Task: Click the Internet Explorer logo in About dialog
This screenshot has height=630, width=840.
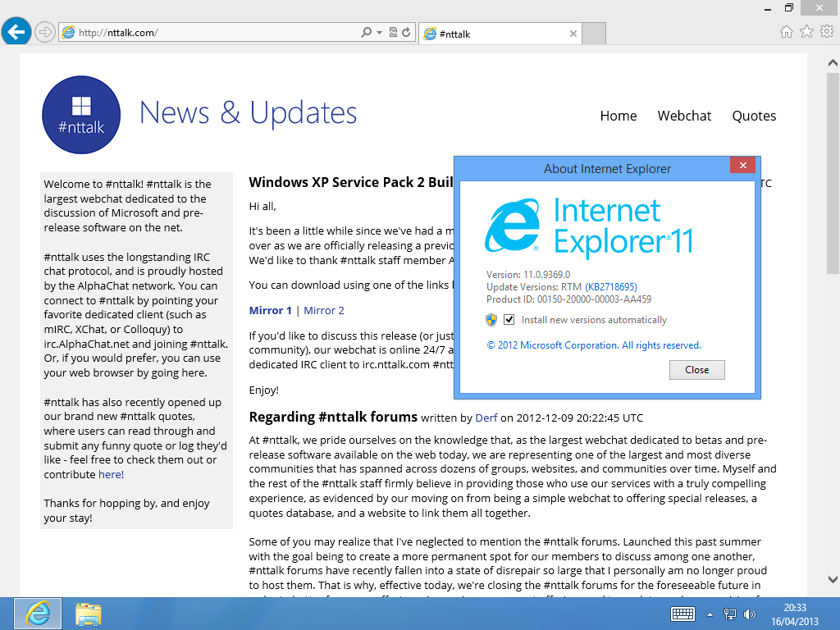Action: pos(513,225)
